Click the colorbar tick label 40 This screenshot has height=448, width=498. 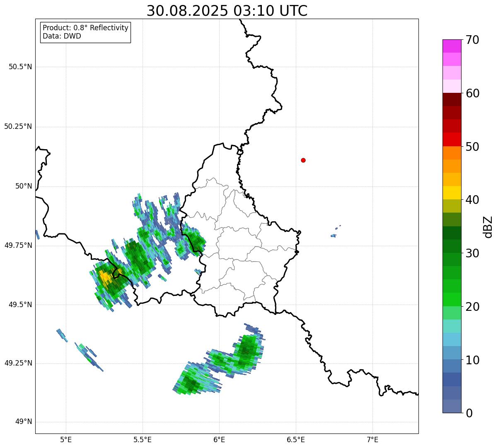point(472,200)
